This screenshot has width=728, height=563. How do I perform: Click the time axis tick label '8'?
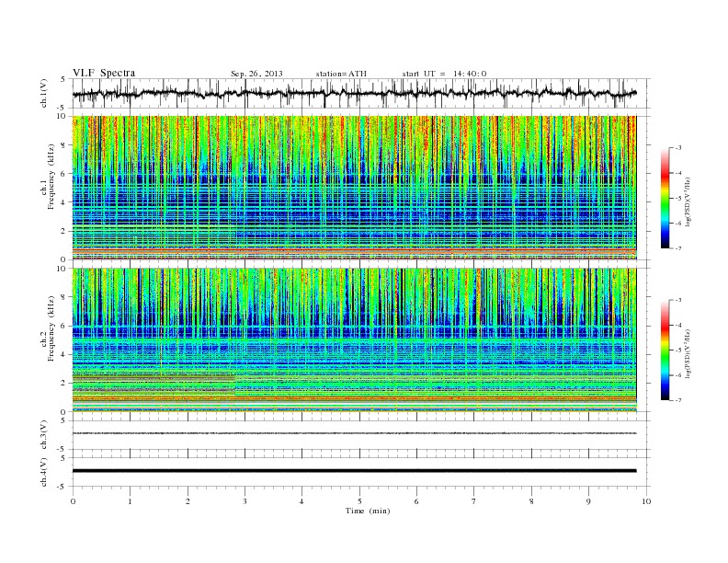(531, 501)
